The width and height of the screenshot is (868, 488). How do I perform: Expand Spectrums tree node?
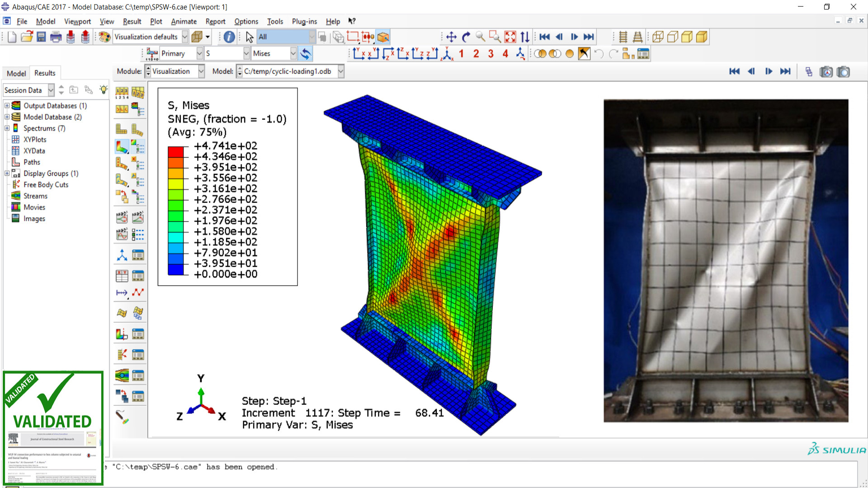point(7,128)
